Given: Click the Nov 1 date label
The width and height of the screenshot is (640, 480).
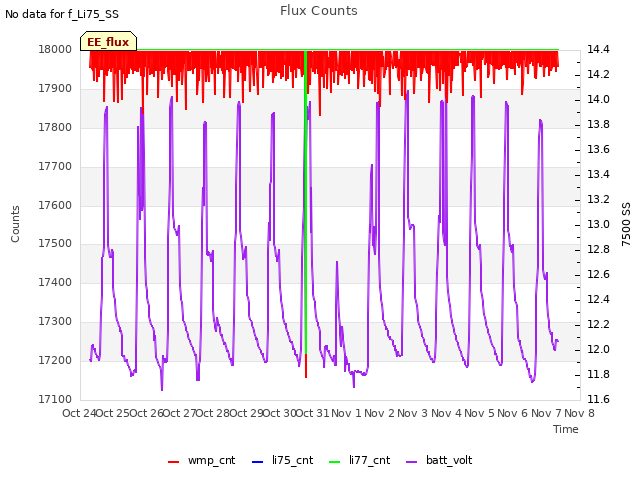Looking at the screenshot, I should (x=346, y=413).
